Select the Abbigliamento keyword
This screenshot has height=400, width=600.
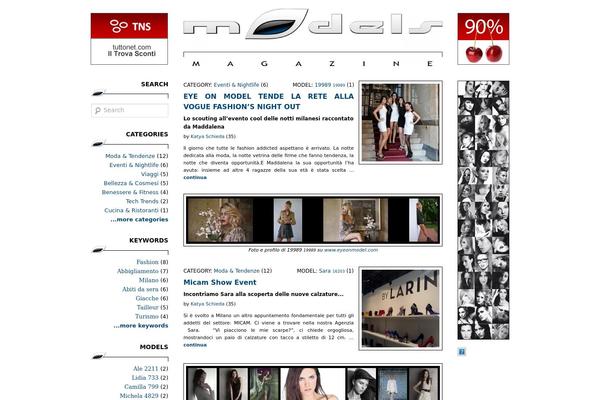point(138,271)
